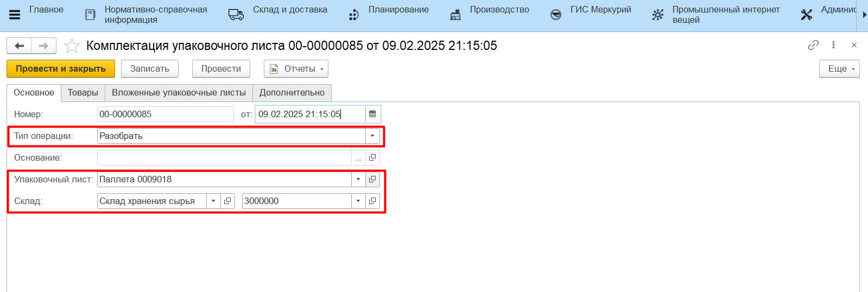
Task: Open the vertical dots form menu
Action: coord(833,45)
